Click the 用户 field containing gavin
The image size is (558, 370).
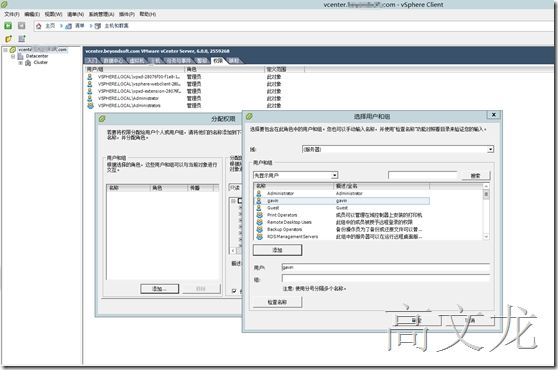(386, 268)
